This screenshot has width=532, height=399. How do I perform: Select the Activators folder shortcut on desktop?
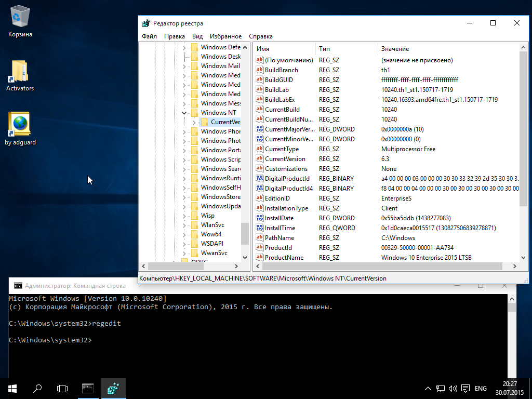tap(20, 76)
